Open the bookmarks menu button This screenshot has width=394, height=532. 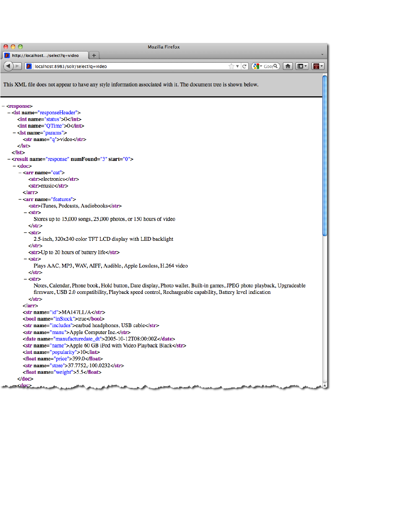tap(302, 66)
